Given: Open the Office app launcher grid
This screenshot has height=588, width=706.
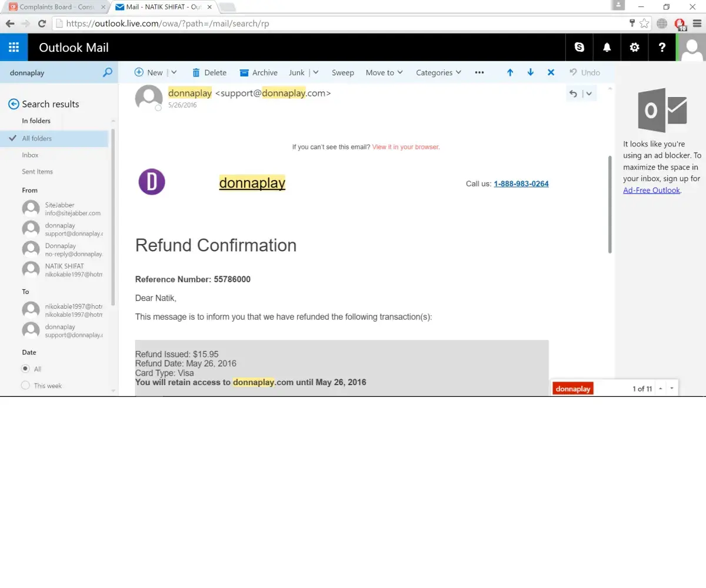Looking at the screenshot, I should (x=14, y=48).
